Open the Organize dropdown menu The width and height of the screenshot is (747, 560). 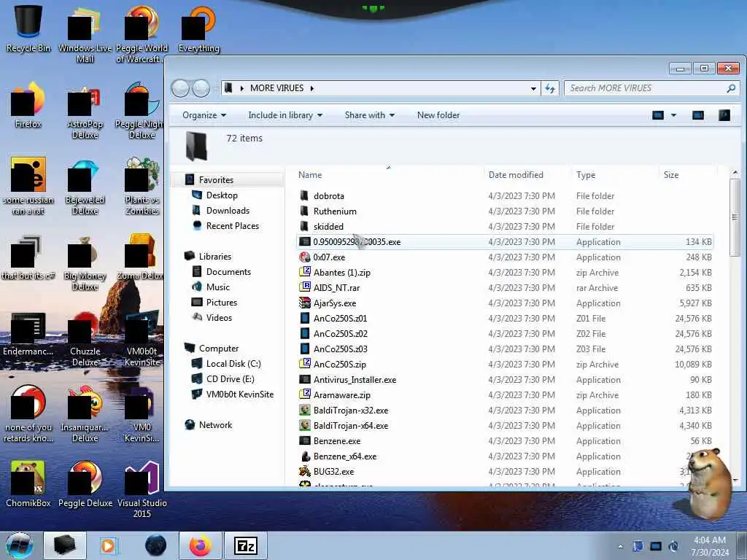coord(204,115)
